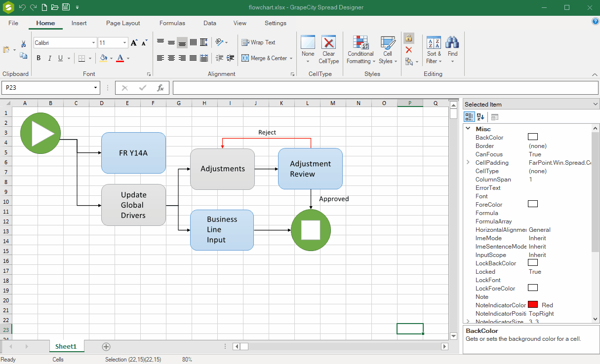Open the Name Box P23 dropdown
The width and height of the screenshot is (600, 364).
pyautogui.click(x=96, y=88)
